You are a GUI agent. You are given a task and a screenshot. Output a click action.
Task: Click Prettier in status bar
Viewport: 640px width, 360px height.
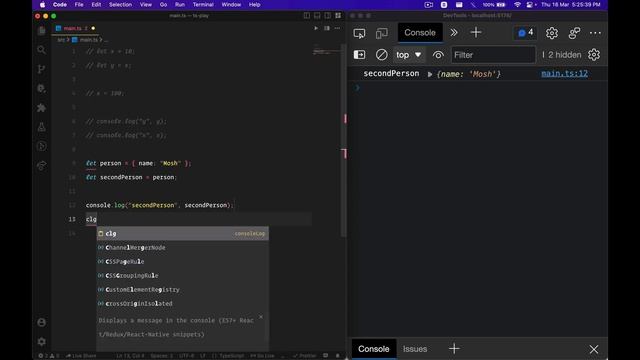[304, 356]
